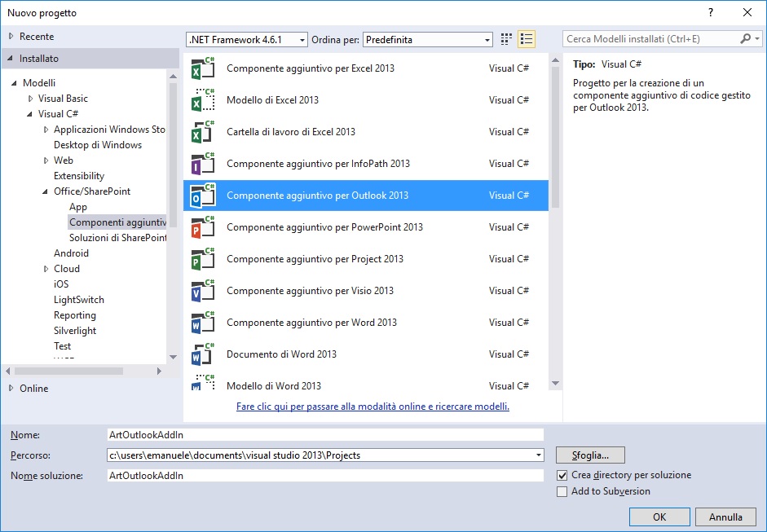Viewport: 767px width, 532px height.
Task: Select Componente aggiuntivo per Project 2013
Action: 366,259
